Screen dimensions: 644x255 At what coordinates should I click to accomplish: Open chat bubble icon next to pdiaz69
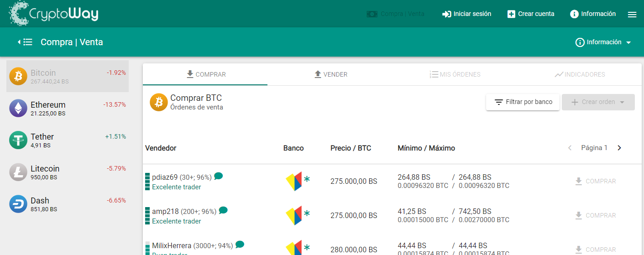point(219,176)
